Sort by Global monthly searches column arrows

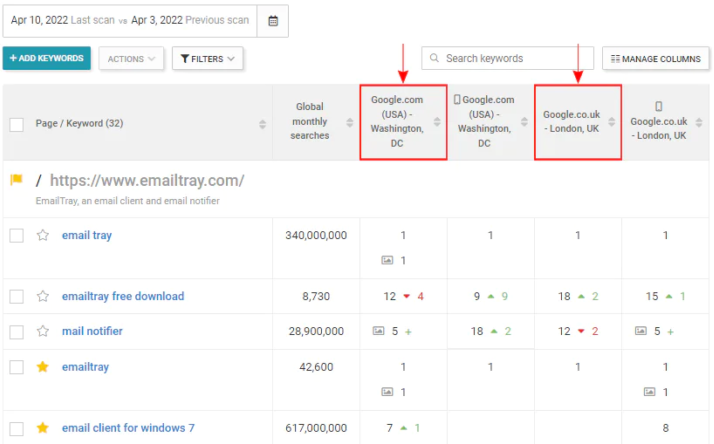click(350, 123)
